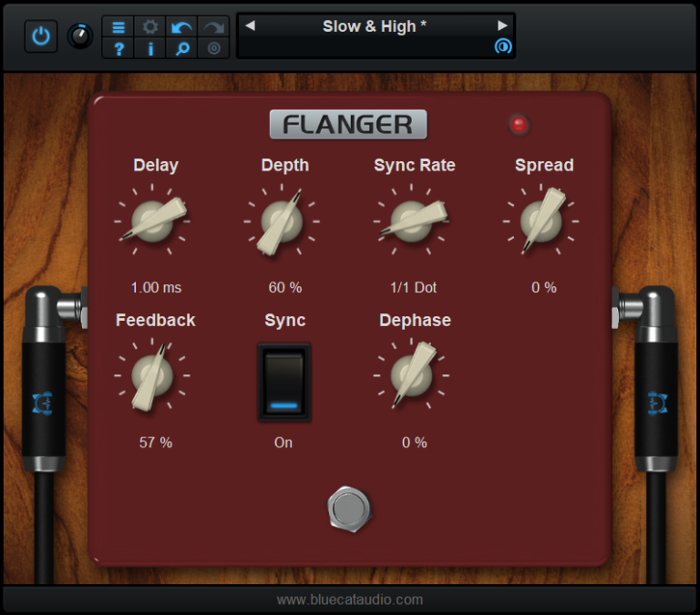This screenshot has height=615, width=700.
Task: Open help with the question mark icon
Action: 118,48
